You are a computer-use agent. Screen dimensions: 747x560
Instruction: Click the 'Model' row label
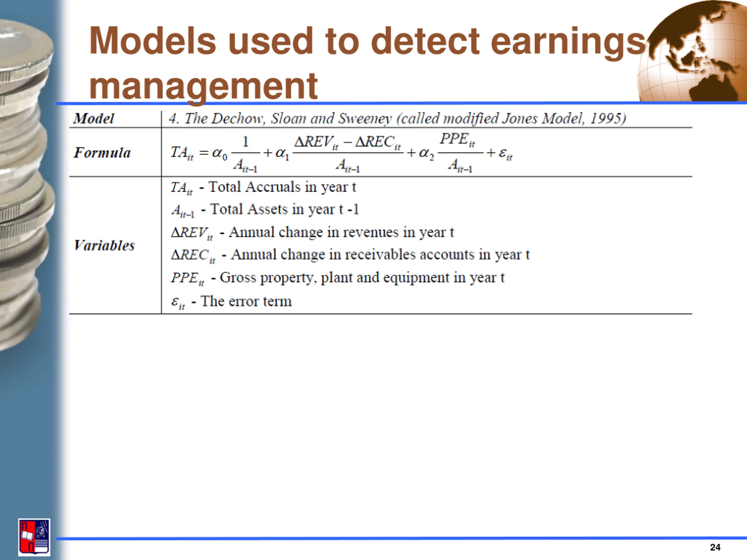pyautogui.click(x=94, y=118)
